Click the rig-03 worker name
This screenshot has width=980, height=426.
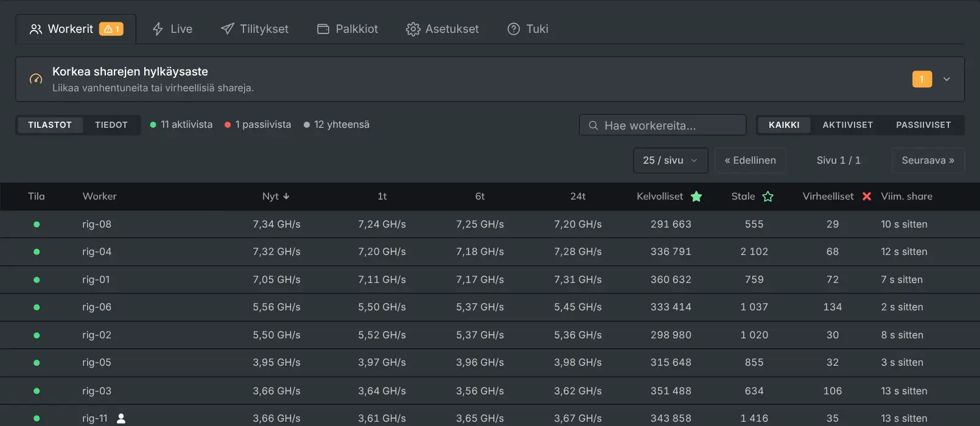coord(97,391)
